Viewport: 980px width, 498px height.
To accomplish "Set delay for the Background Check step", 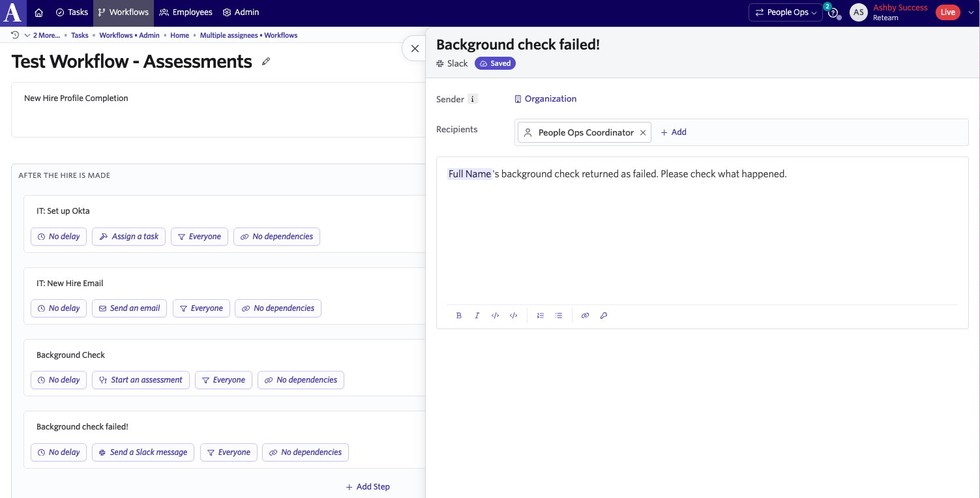I will point(59,380).
